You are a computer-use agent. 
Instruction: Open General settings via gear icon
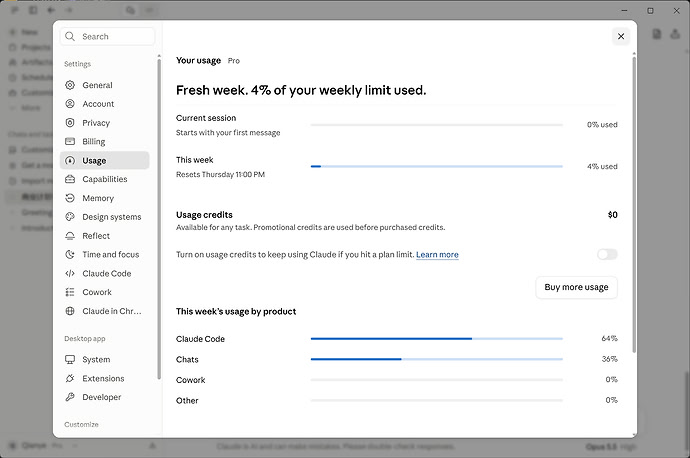click(x=70, y=85)
